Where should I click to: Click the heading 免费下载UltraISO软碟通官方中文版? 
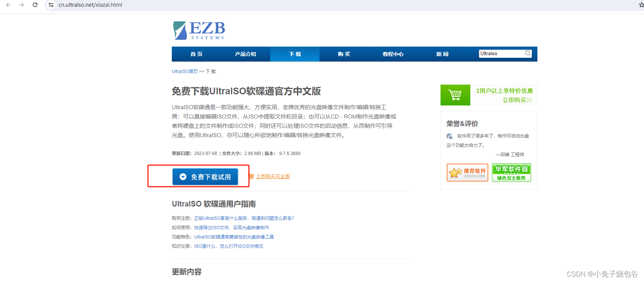(x=246, y=91)
